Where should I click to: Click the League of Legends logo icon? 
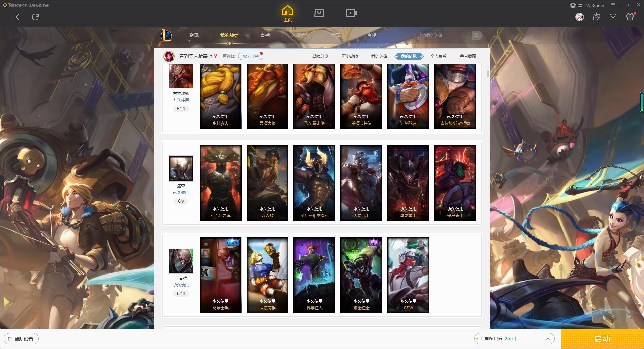(166, 35)
